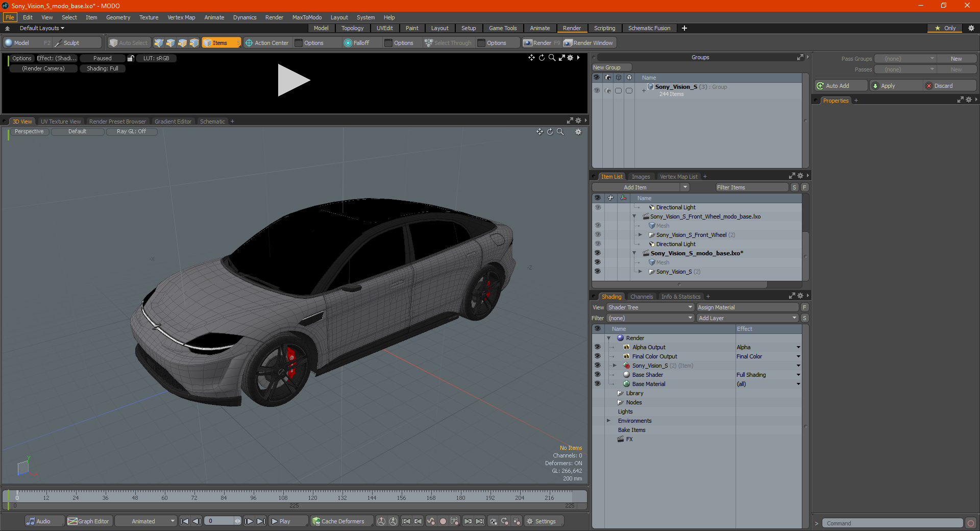Open the Default Layouts dropdown
Viewport: 980px width, 531px height.
tap(42, 28)
